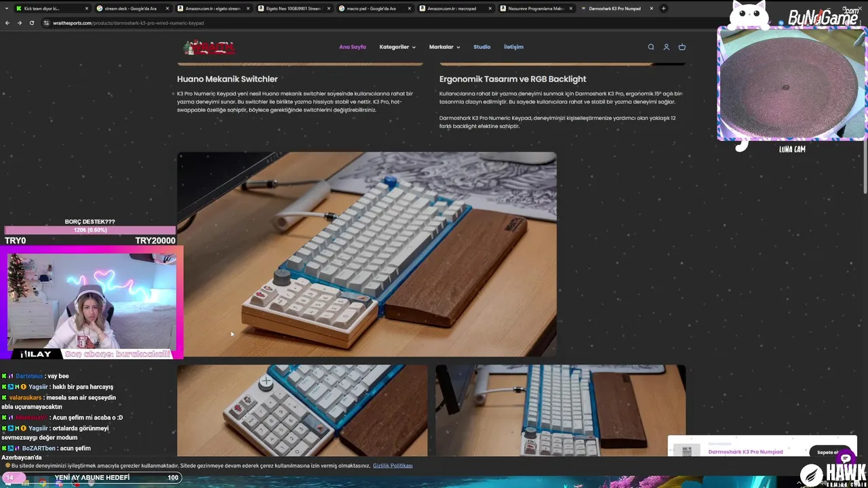Open the bottom-right keyboard top-view photo
Image resolution: width=868 pixels, height=488 pixels.
pyautogui.click(x=560, y=411)
